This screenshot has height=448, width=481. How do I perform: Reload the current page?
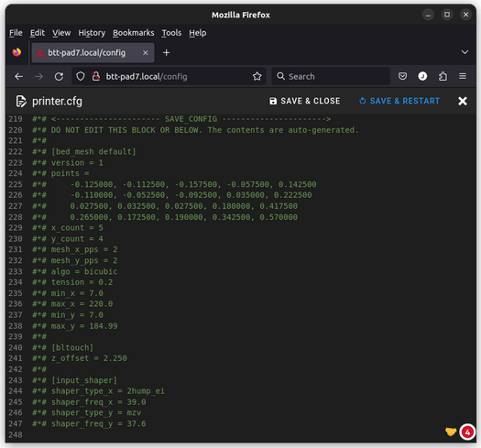(59, 76)
